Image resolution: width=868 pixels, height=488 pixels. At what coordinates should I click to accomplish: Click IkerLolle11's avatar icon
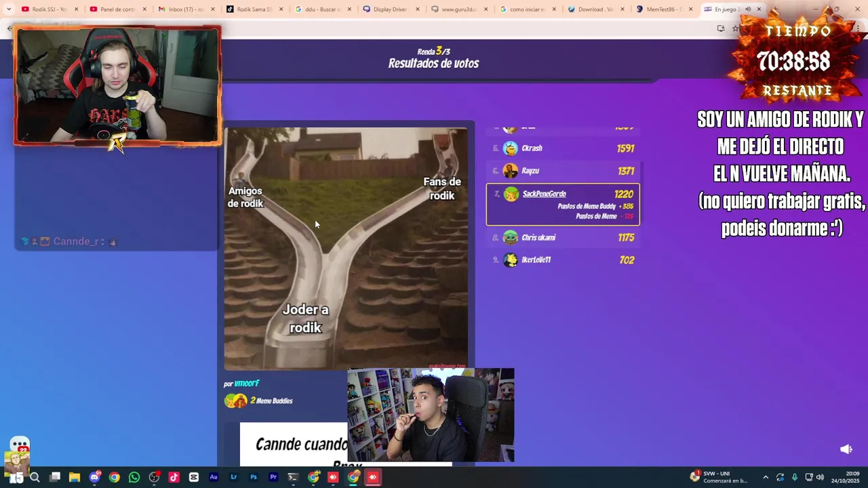pos(510,260)
